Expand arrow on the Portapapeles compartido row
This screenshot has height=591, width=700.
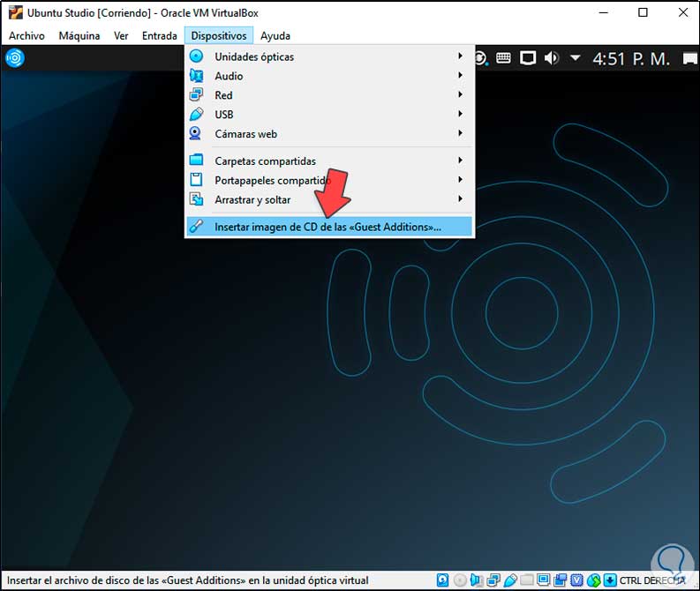(460, 179)
